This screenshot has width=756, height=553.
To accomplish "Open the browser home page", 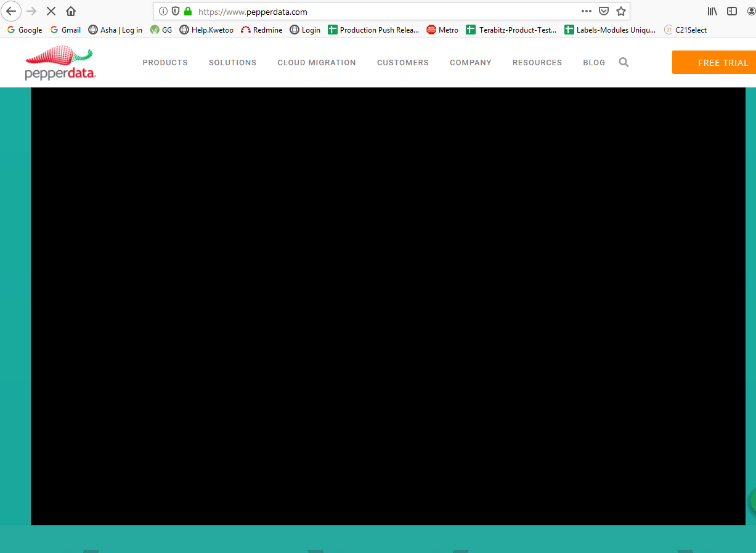I will pos(71,11).
